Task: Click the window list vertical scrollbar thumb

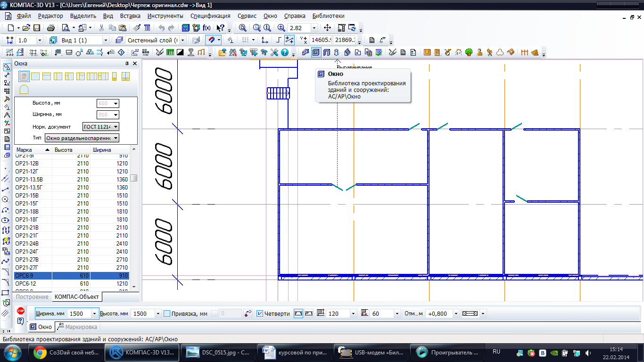Action: 134,178
